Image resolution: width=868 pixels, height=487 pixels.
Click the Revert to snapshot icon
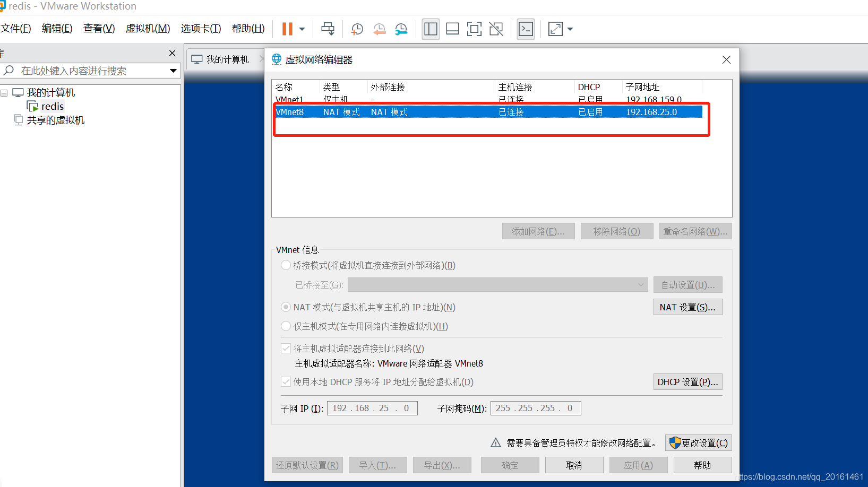click(x=379, y=29)
